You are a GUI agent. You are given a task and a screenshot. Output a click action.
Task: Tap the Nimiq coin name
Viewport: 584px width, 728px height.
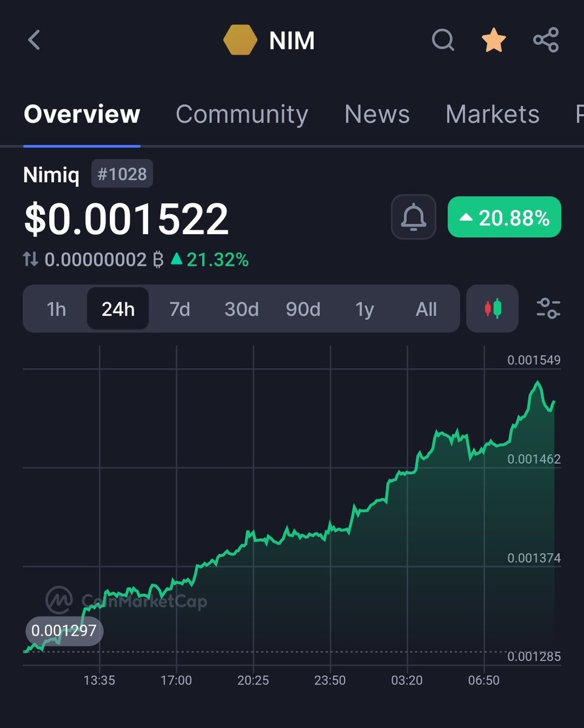click(52, 175)
